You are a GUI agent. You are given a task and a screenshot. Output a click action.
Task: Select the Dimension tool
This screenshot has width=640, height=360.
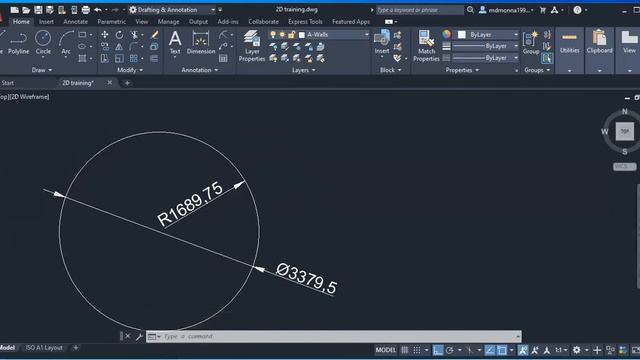[201, 42]
